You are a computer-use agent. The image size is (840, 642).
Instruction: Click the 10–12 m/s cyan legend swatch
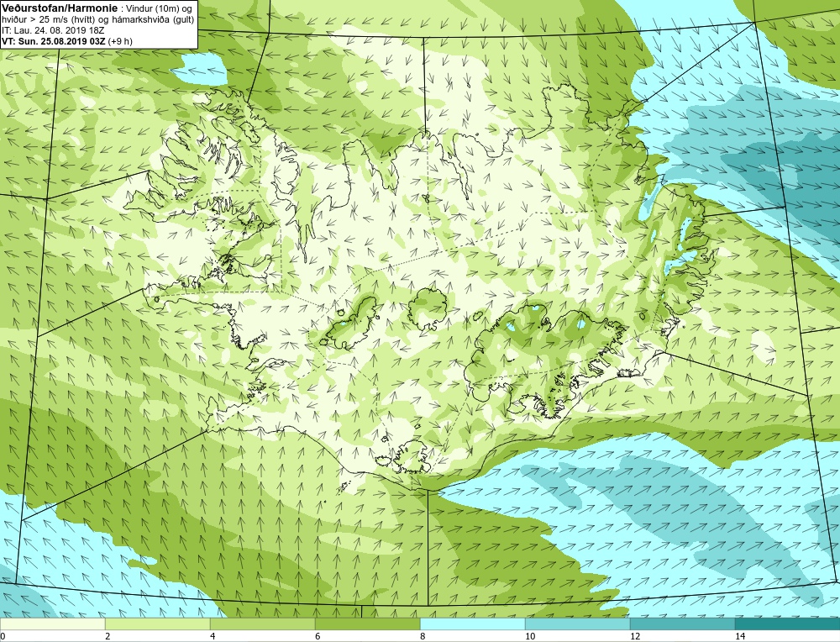tap(578, 624)
